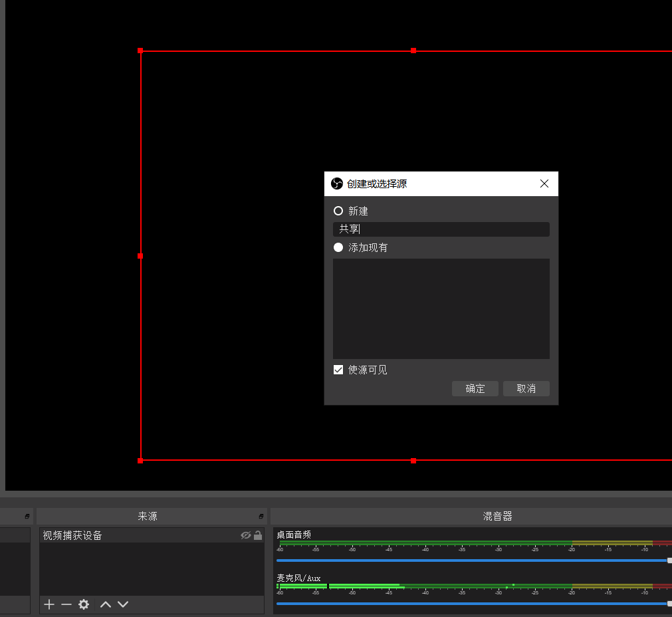Click the 来源 panel title

pyautogui.click(x=148, y=516)
